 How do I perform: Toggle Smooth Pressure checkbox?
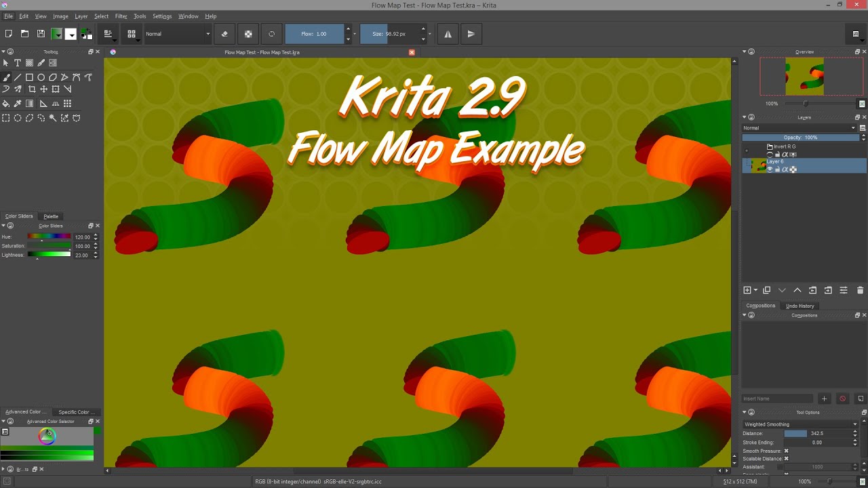point(786,451)
